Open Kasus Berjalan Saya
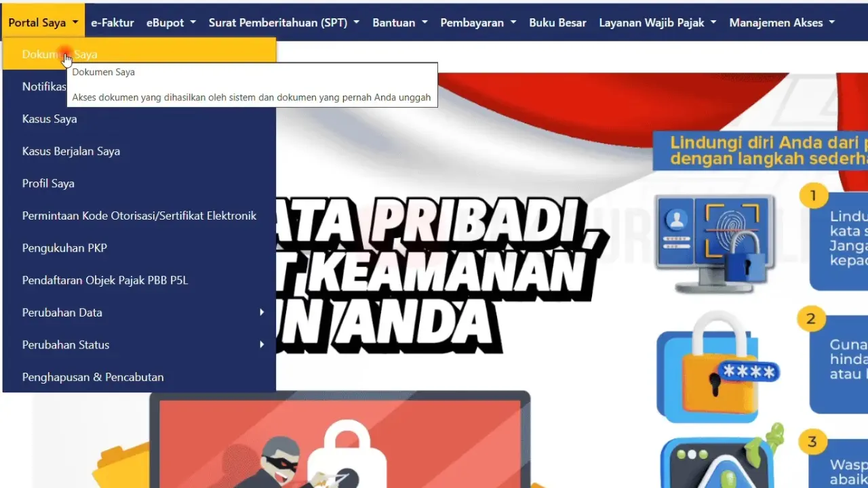This screenshot has width=868, height=488. (x=71, y=150)
